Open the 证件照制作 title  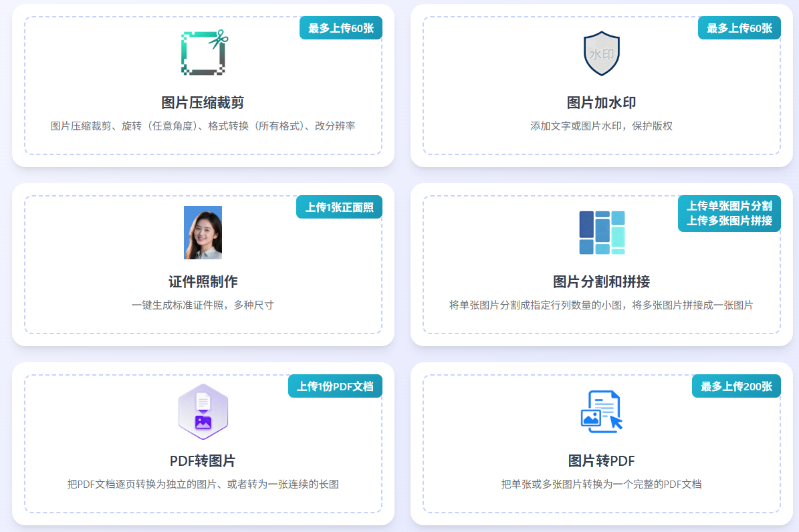coord(203,282)
